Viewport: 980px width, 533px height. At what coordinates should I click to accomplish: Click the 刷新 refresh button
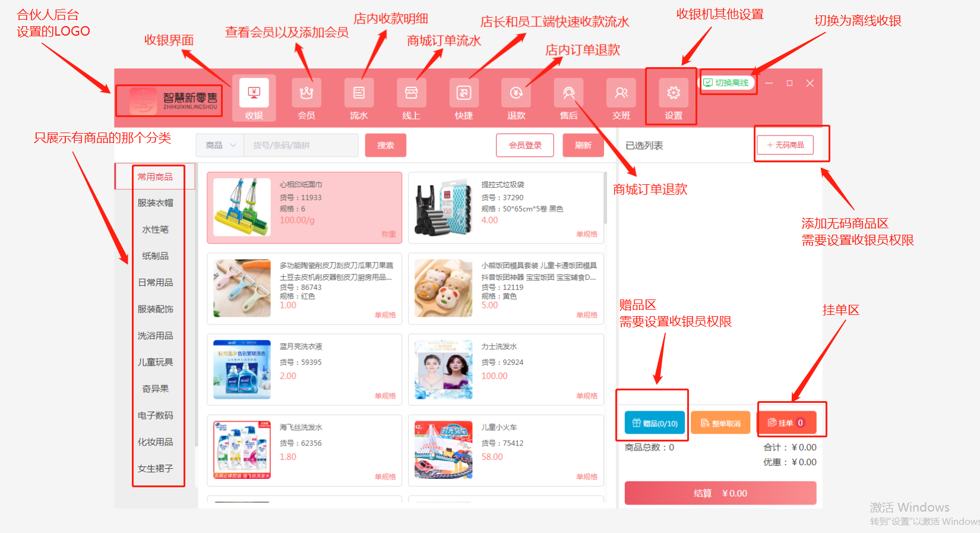583,145
